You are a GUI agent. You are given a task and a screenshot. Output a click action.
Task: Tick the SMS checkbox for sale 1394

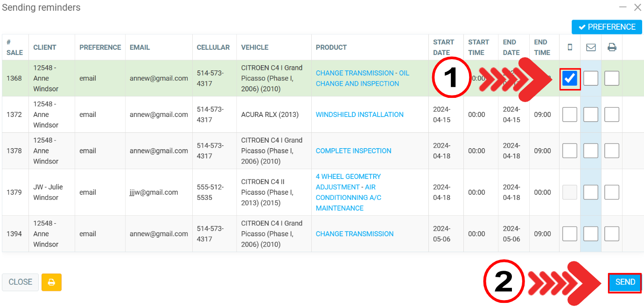pyautogui.click(x=570, y=234)
